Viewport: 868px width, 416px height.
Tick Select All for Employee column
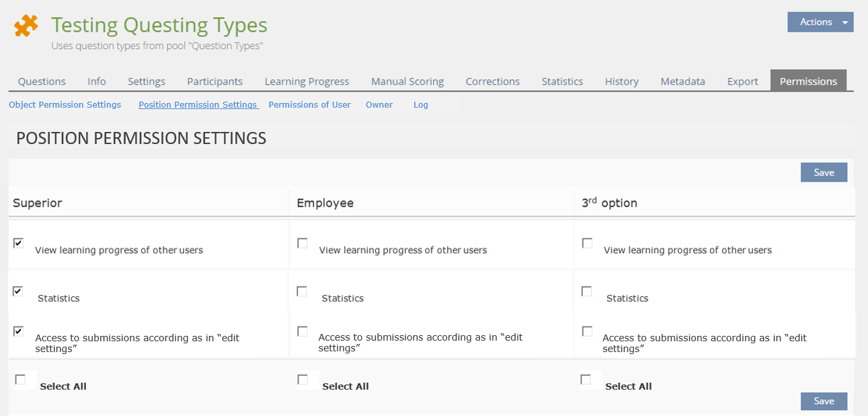coord(303,380)
